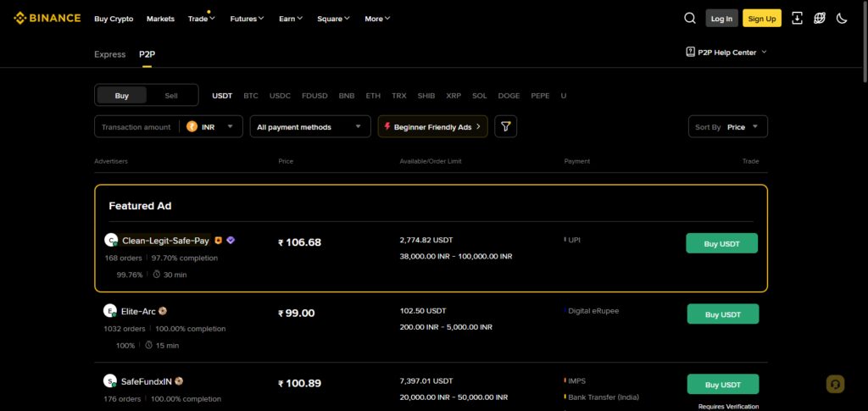
Task: Click the Sign Up button
Action: (x=762, y=19)
